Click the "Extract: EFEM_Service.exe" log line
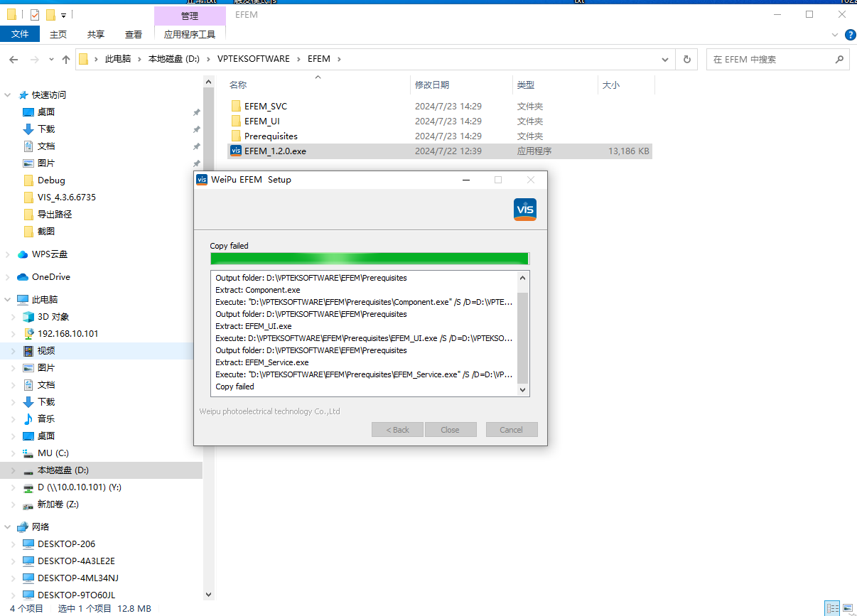The image size is (857, 616). (262, 362)
